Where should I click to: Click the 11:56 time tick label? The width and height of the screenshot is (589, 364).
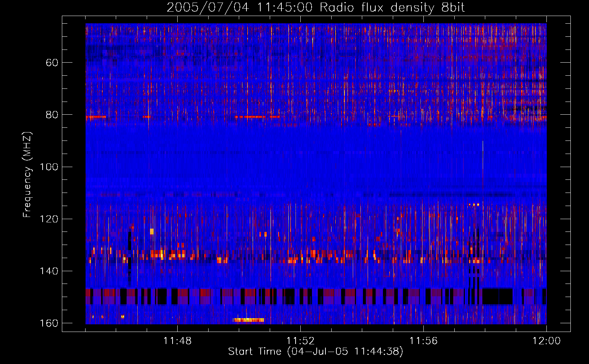pos(423,341)
